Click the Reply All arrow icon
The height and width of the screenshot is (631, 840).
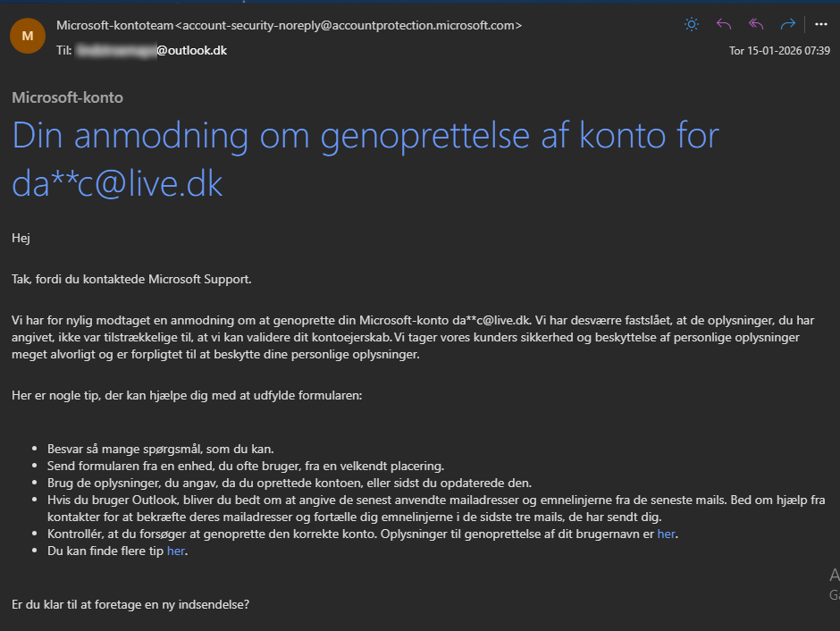pos(756,24)
